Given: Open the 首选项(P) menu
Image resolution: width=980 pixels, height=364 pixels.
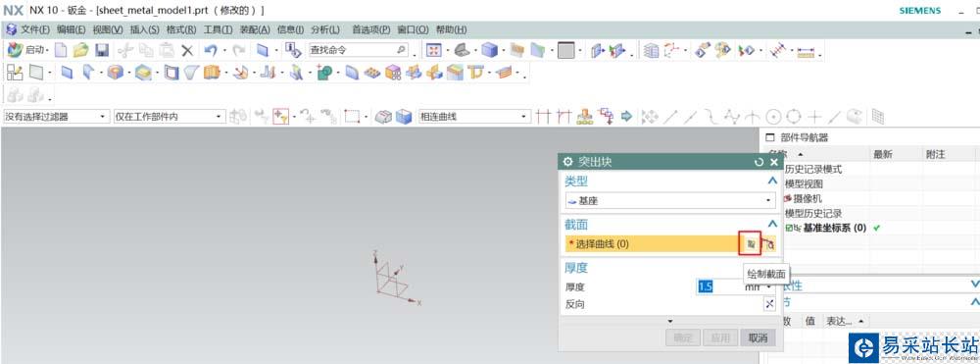Looking at the screenshot, I should (x=371, y=29).
